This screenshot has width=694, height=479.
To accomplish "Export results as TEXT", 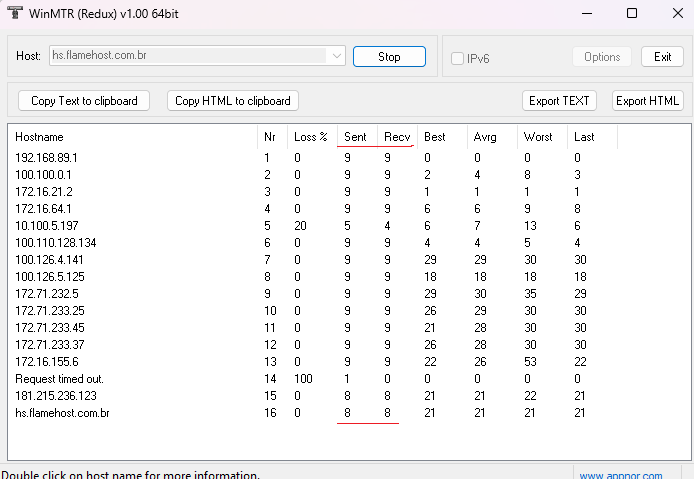I will [x=559, y=101].
